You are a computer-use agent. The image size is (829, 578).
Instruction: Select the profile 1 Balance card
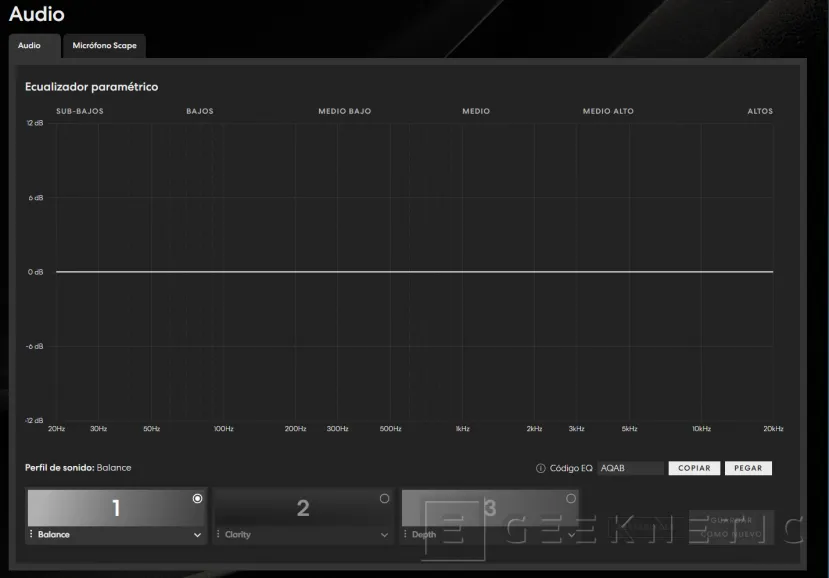pyautogui.click(x=115, y=508)
